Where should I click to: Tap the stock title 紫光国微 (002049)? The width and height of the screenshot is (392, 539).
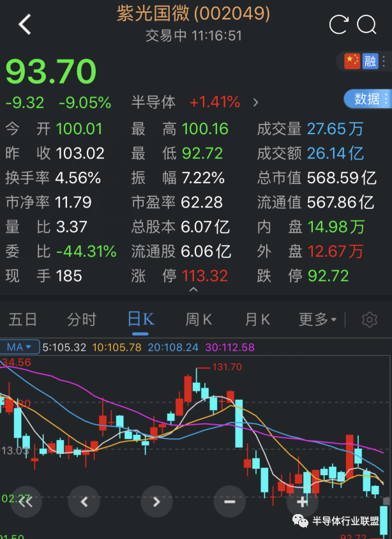[x=193, y=14]
